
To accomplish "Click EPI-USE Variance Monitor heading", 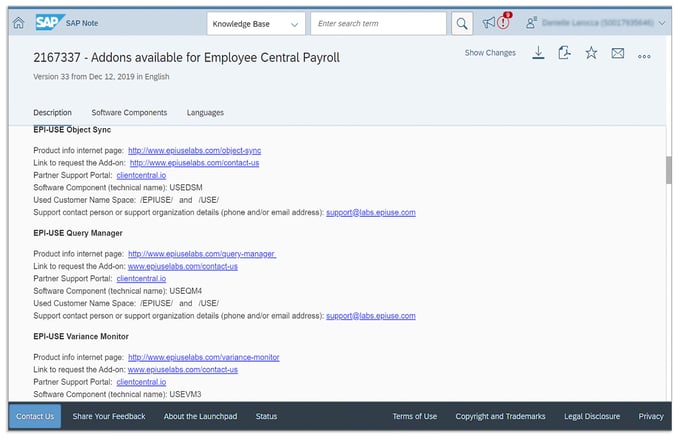I will (81, 336).
